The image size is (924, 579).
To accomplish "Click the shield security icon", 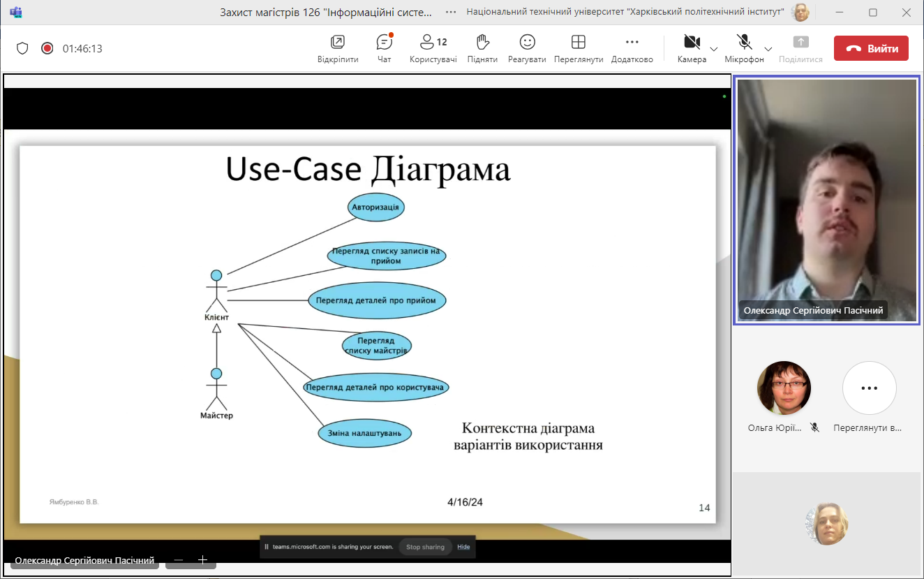I will 22,48.
